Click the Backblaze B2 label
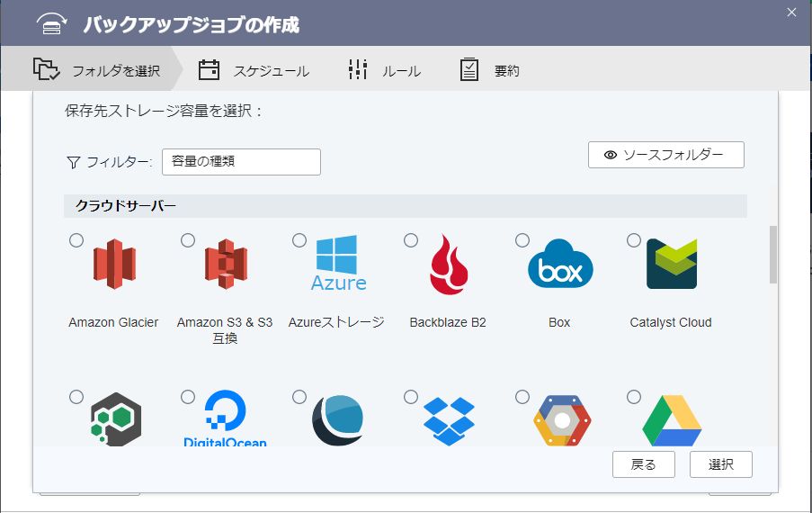This screenshot has width=812, height=513. click(448, 322)
